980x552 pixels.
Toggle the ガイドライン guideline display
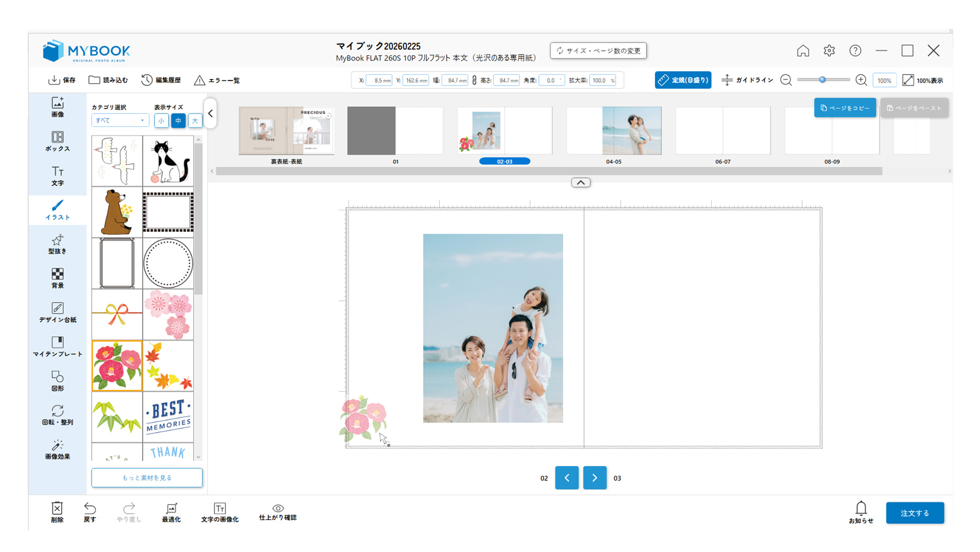point(747,80)
